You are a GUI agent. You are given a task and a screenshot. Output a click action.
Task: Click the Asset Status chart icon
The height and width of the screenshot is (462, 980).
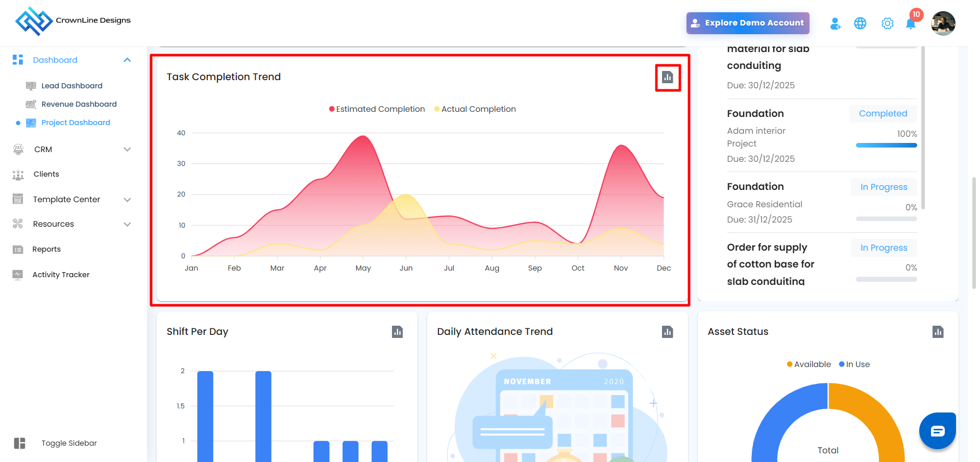pyautogui.click(x=938, y=332)
